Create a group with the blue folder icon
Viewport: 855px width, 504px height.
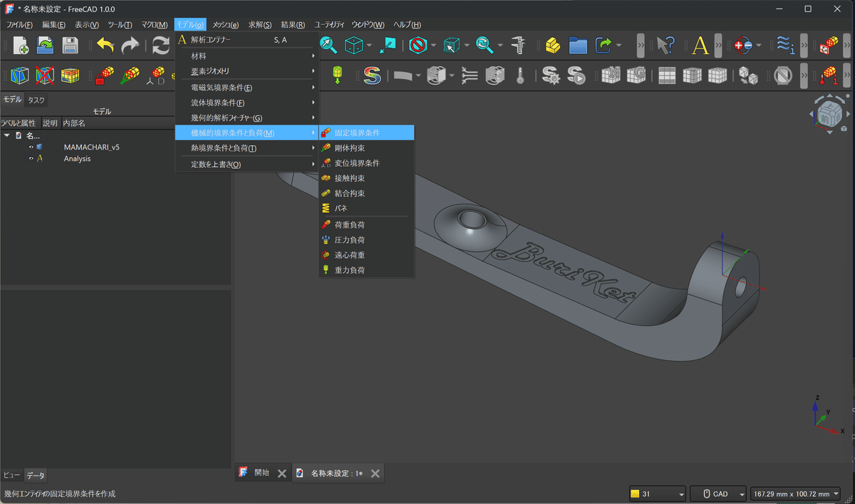[578, 46]
